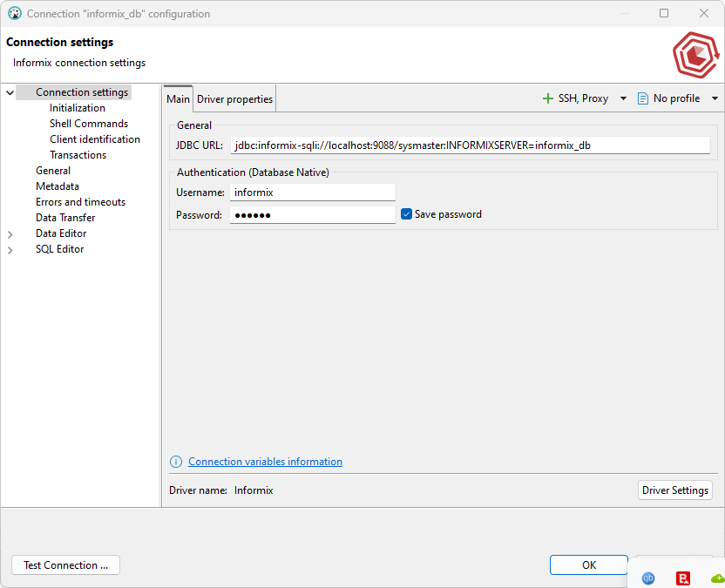The width and height of the screenshot is (725, 588).
Task: Switch to the Driver properties tab
Action: [234, 99]
